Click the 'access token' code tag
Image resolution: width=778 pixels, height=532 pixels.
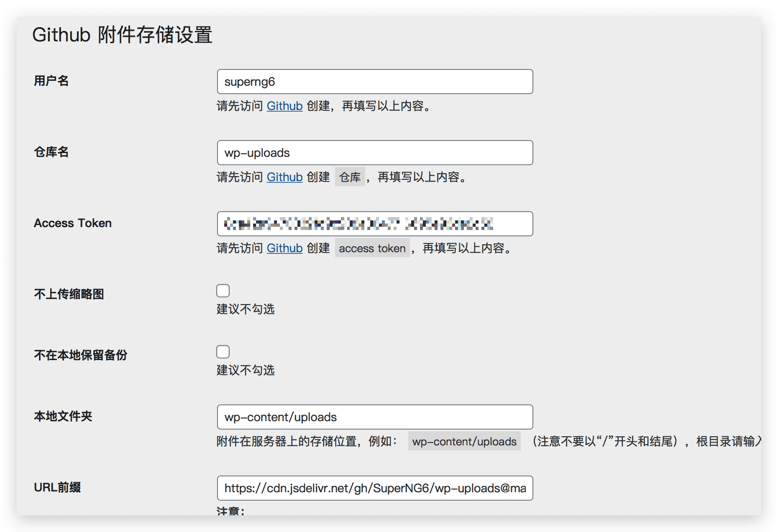pyautogui.click(x=372, y=248)
